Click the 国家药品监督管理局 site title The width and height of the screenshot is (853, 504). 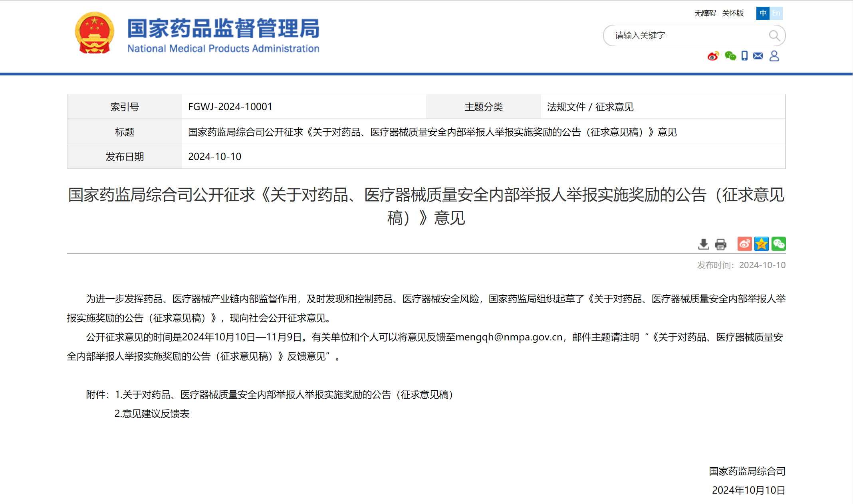223,29
